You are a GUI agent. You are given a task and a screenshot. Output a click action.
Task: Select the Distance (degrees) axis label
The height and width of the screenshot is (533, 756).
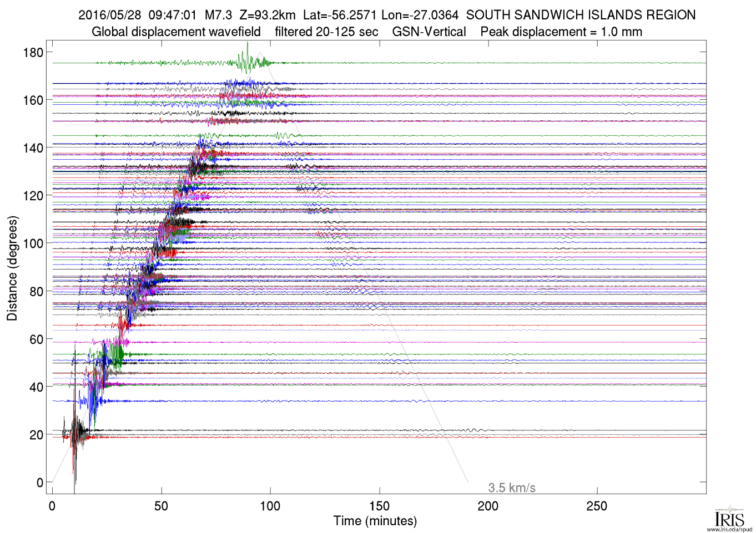[x=12, y=268]
